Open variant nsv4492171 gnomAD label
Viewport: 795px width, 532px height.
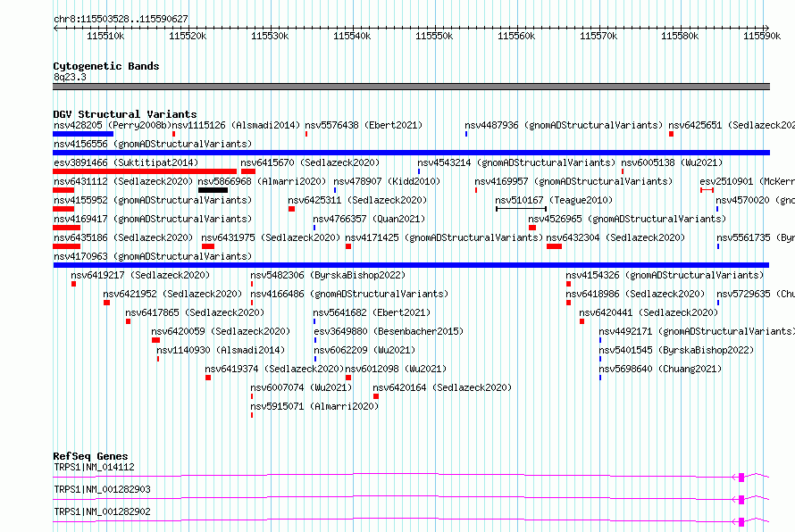(x=697, y=331)
